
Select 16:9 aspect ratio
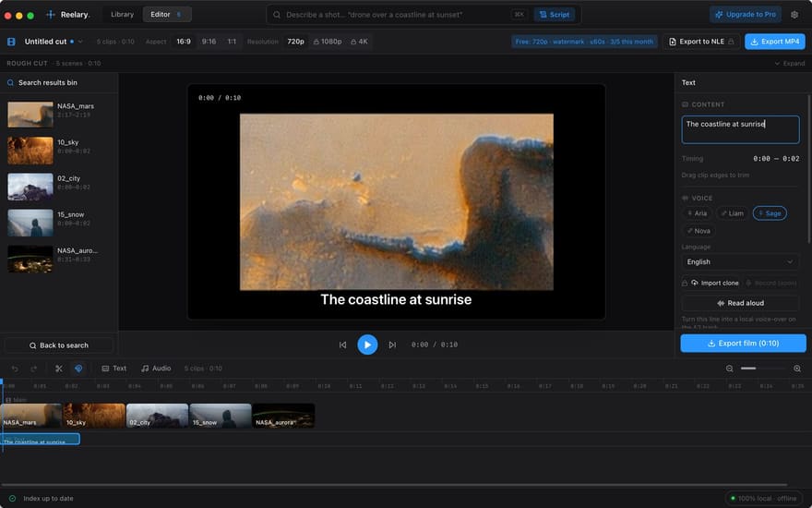tap(184, 42)
